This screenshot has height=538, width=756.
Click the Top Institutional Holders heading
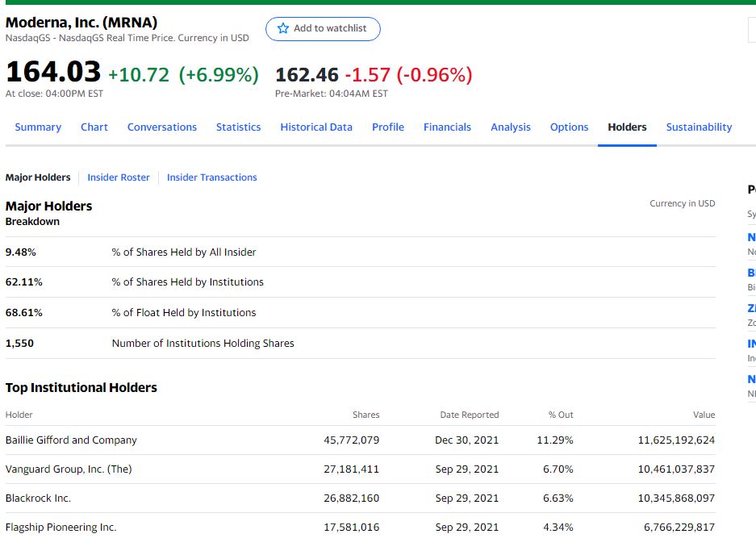coord(81,388)
